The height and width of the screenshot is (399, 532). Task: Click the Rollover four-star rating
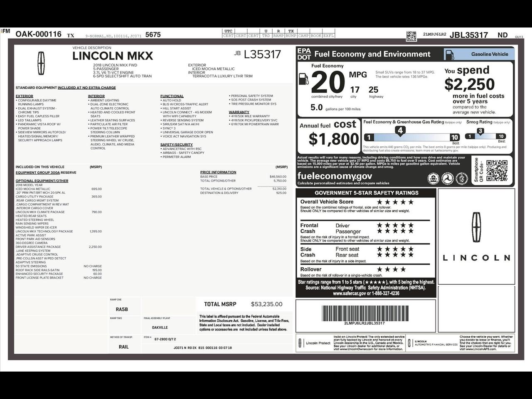391,269
